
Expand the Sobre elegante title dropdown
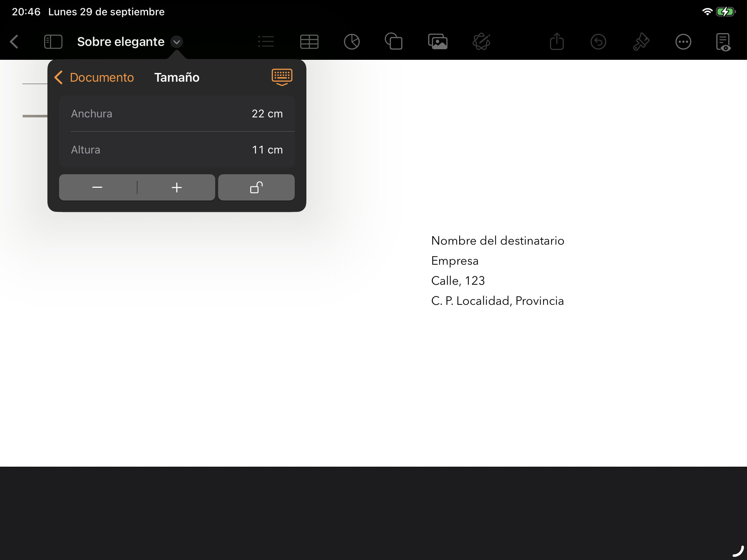tap(177, 42)
